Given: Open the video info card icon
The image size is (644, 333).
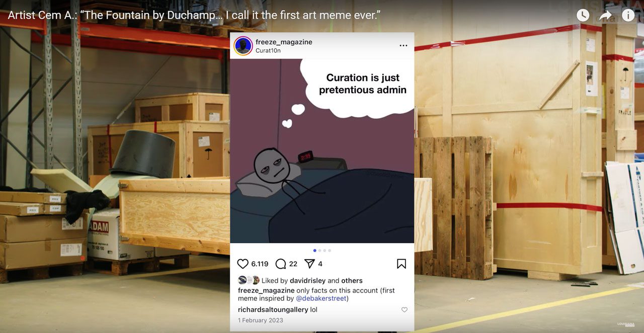Looking at the screenshot, I should tap(628, 16).
